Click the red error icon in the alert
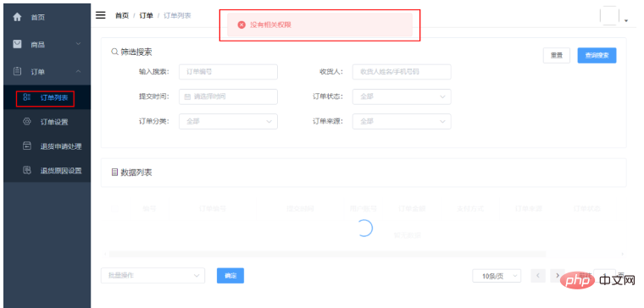 (x=241, y=25)
